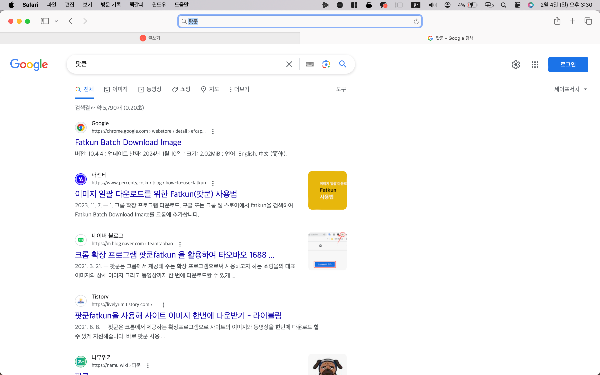The width and height of the screenshot is (600, 375).
Task: Open options for the bottom 나무위키 result
Action: (148, 365)
